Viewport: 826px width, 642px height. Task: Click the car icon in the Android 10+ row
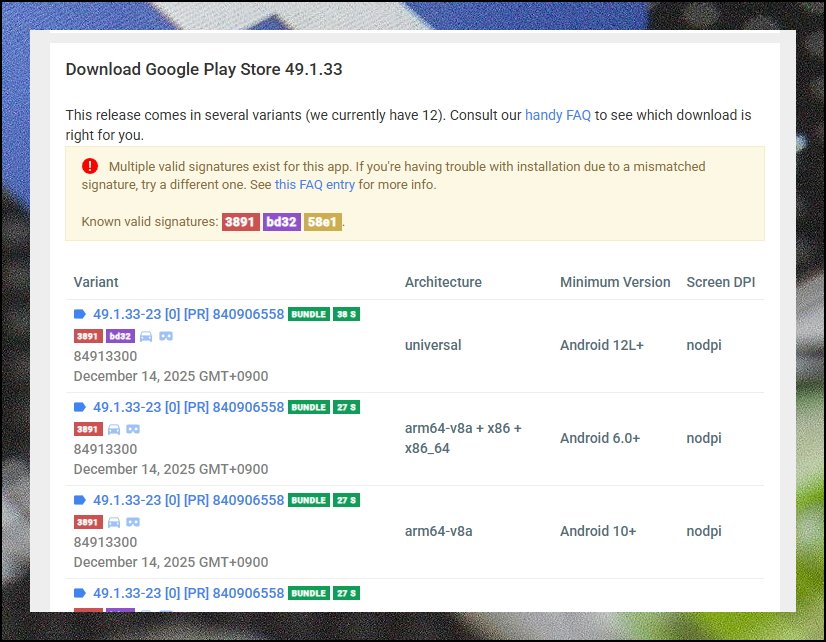(x=114, y=522)
